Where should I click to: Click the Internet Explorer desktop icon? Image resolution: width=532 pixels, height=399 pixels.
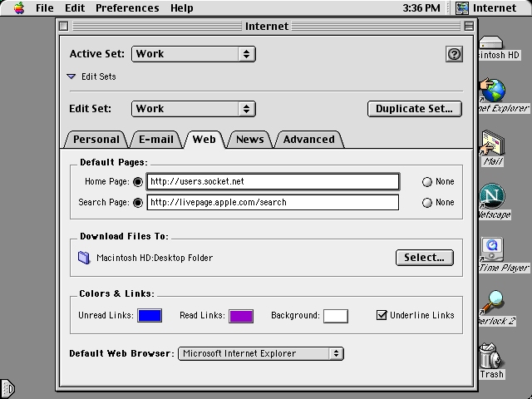[x=493, y=91]
